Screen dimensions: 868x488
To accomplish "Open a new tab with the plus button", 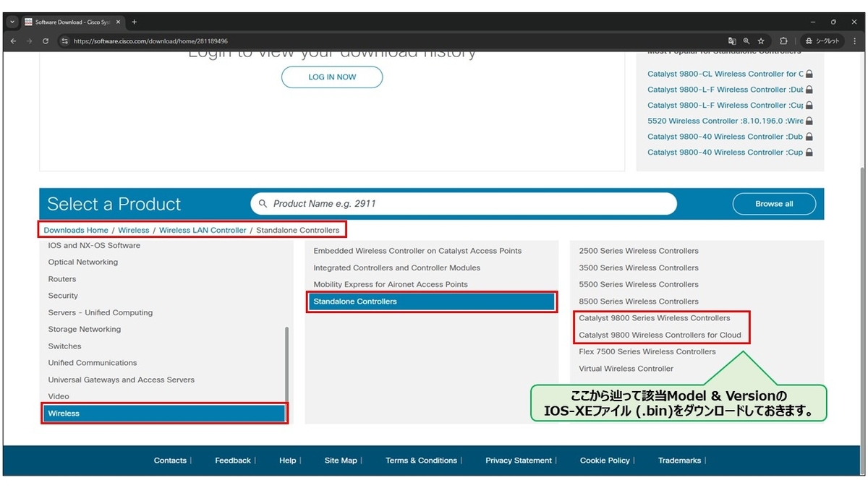I will coord(135,22).
